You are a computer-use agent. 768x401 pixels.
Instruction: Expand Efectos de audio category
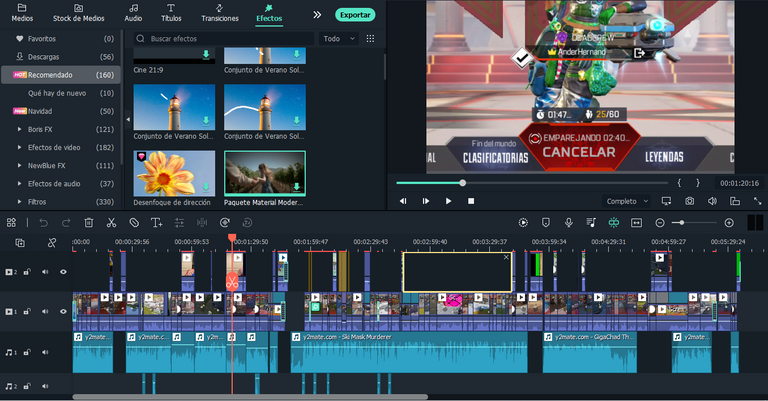point(20,184)
